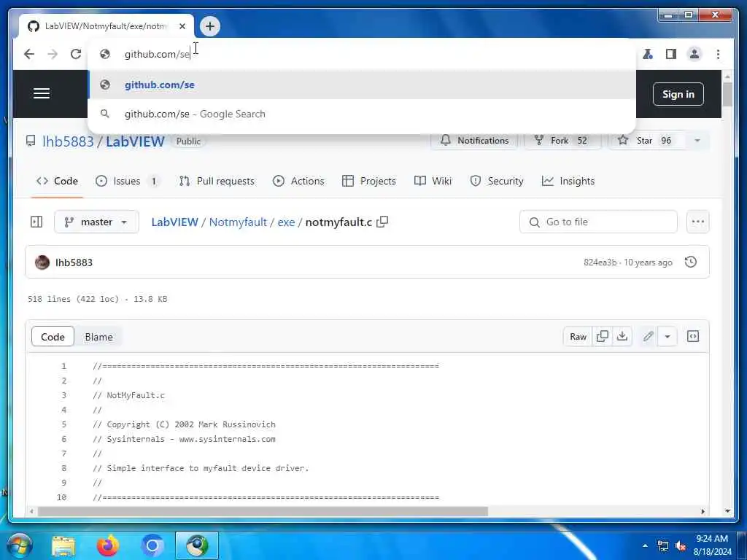Close the LabVIEW/Notmyfault tab
The image size is (747, 560).
pos(182,26)
